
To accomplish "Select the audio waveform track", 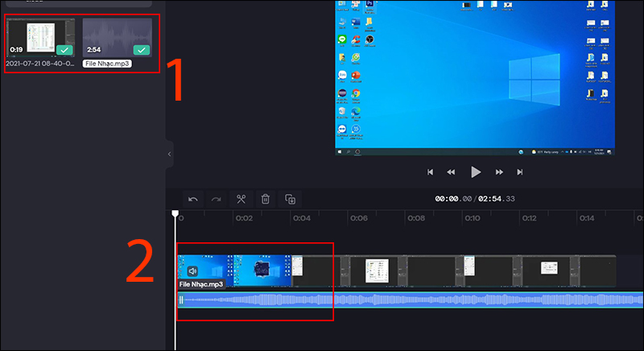I will click(411, 300).
